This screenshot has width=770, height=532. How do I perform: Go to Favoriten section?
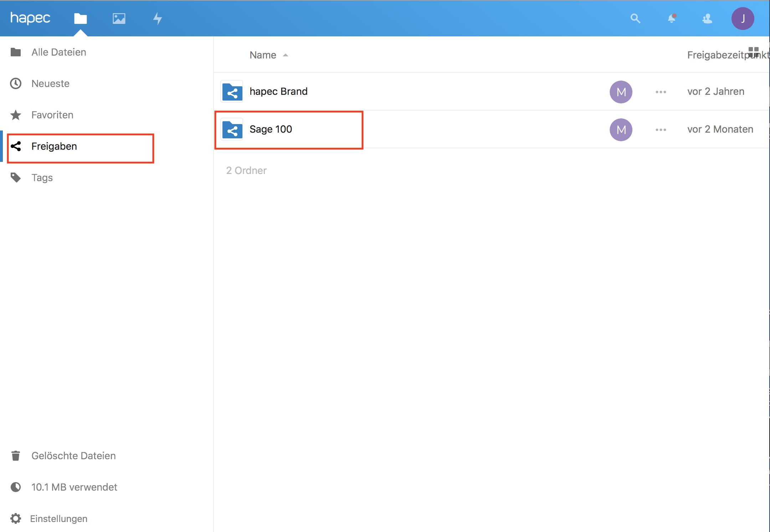click(x=52, y=115)
